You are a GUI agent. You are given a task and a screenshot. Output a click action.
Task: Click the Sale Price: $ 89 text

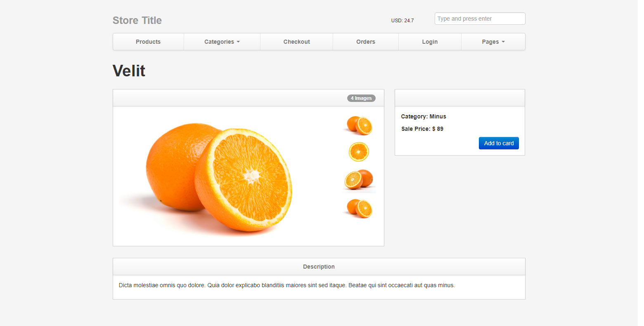coord(422,129)
